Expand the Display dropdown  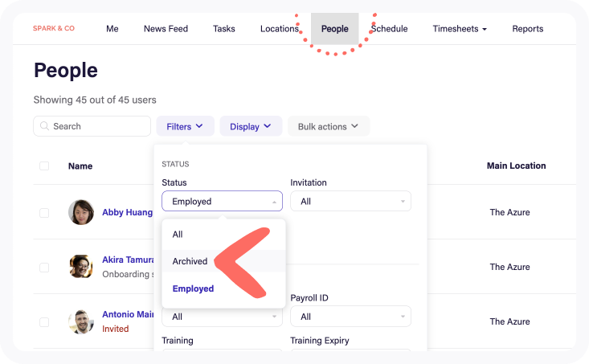coord(251,126)
